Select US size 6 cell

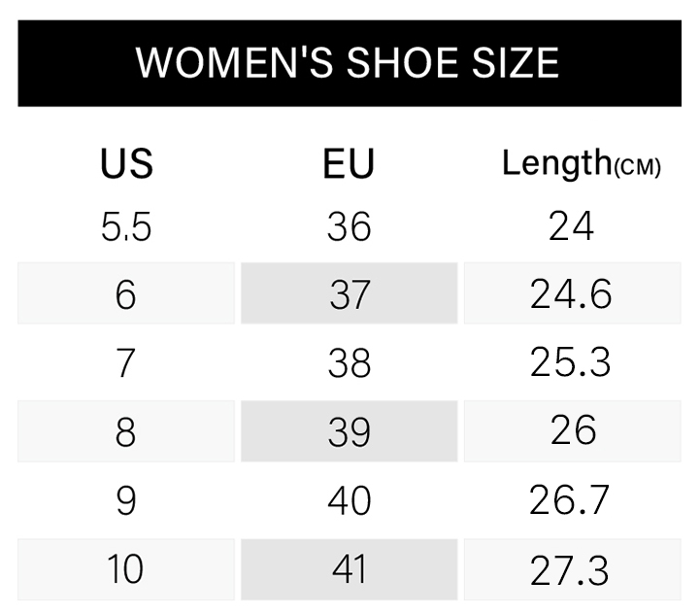tap(126, 293)
